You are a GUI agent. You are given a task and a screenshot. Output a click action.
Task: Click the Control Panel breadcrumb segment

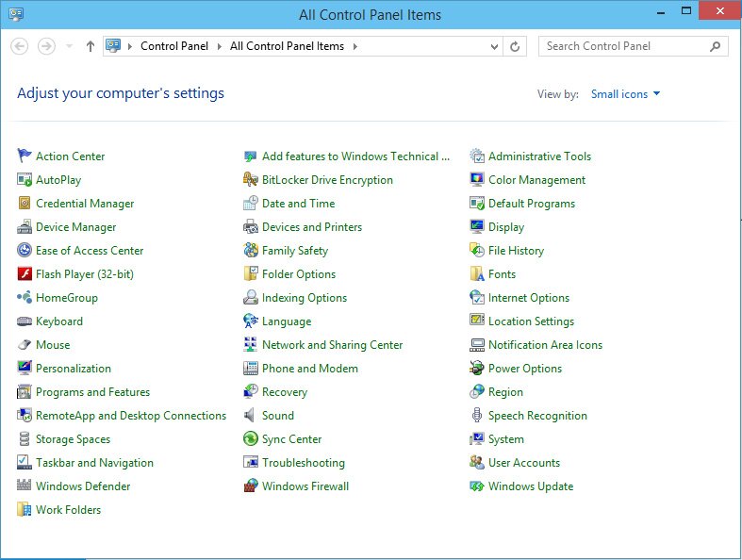point(174,46)
